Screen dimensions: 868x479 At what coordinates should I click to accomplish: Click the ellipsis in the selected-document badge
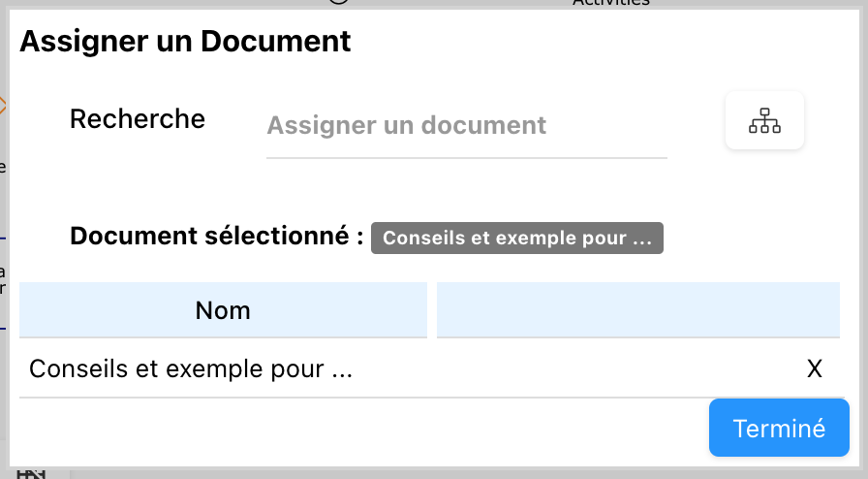[641, 239]
